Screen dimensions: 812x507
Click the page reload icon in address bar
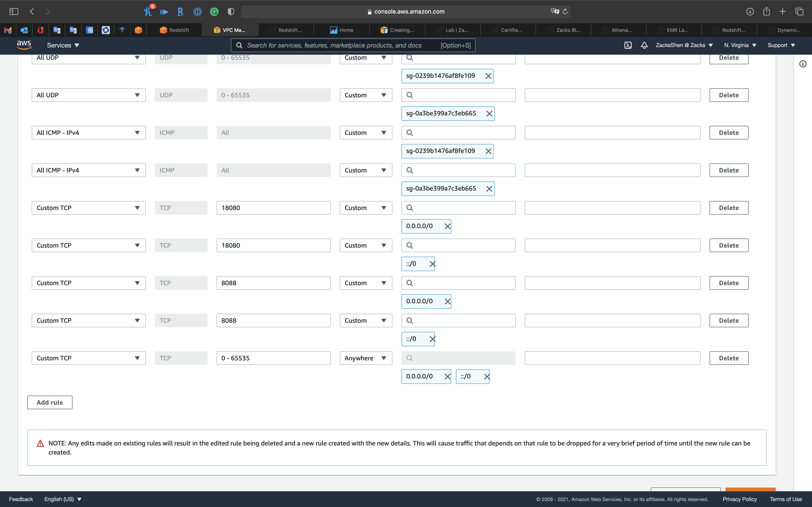(x=565, y=12)
